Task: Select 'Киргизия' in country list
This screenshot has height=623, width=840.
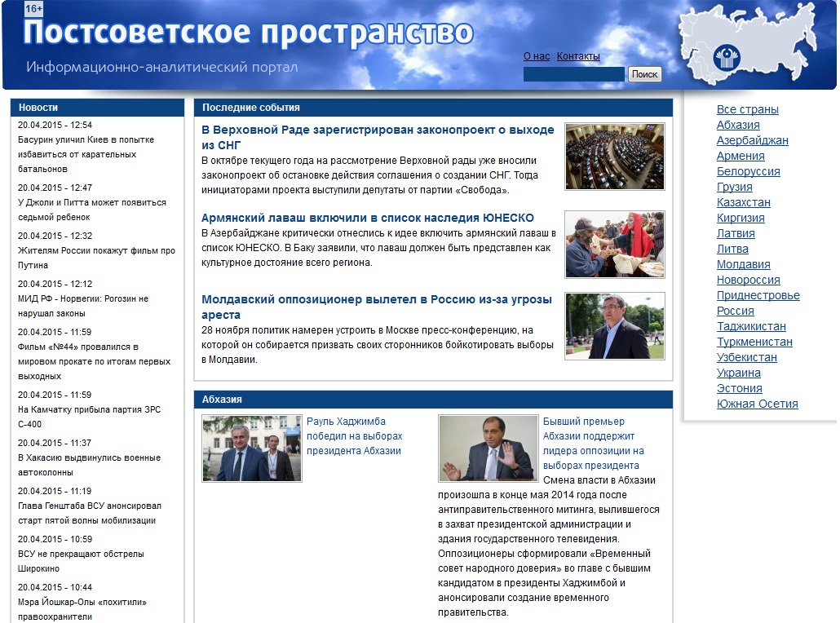Action: click(741, 218)
